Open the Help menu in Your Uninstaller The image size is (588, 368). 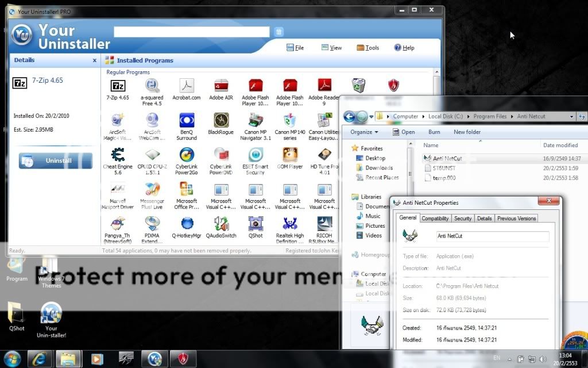pyautogui.click(x=404, y=48)
